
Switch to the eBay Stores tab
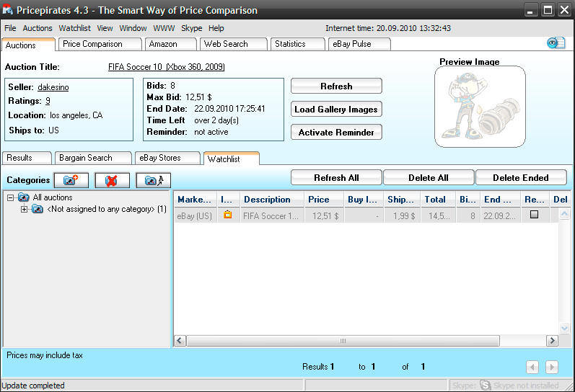point(167,158)
